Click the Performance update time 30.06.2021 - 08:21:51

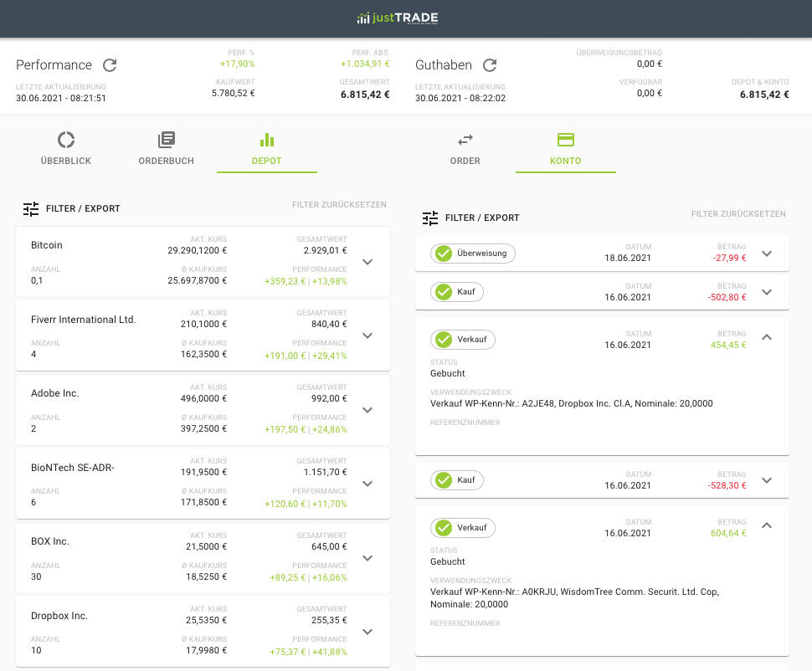61,99
